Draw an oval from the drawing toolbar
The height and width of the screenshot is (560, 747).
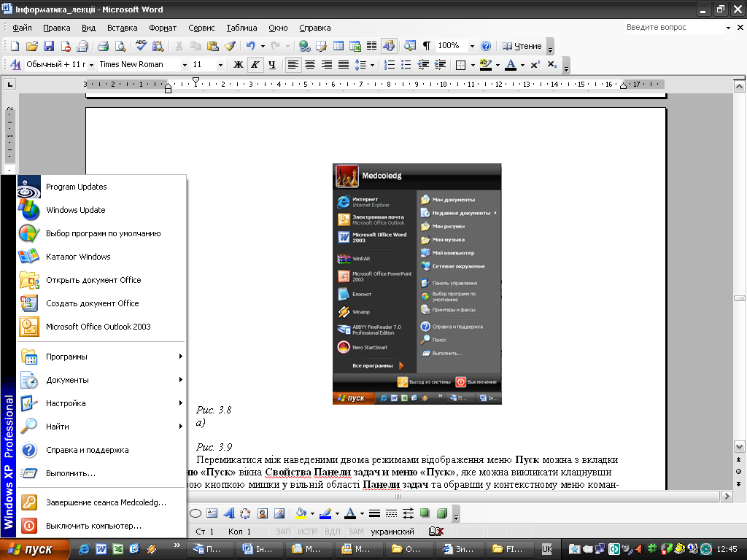point(196,513)
